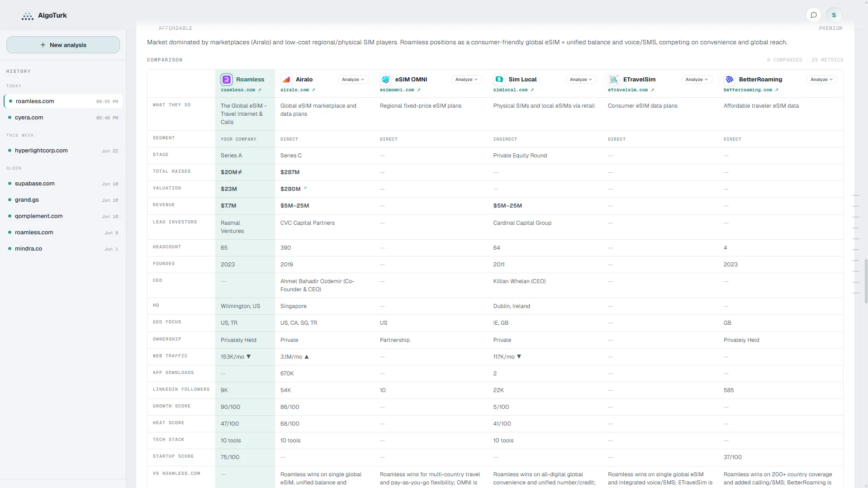Open Analyze dropdown for ETravelSim
The width and height of the screenshot is (868, 488).
coord(697,80)
